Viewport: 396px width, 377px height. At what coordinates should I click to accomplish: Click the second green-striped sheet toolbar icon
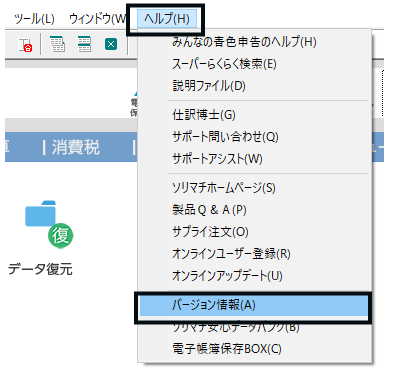(x=84, y=44)
